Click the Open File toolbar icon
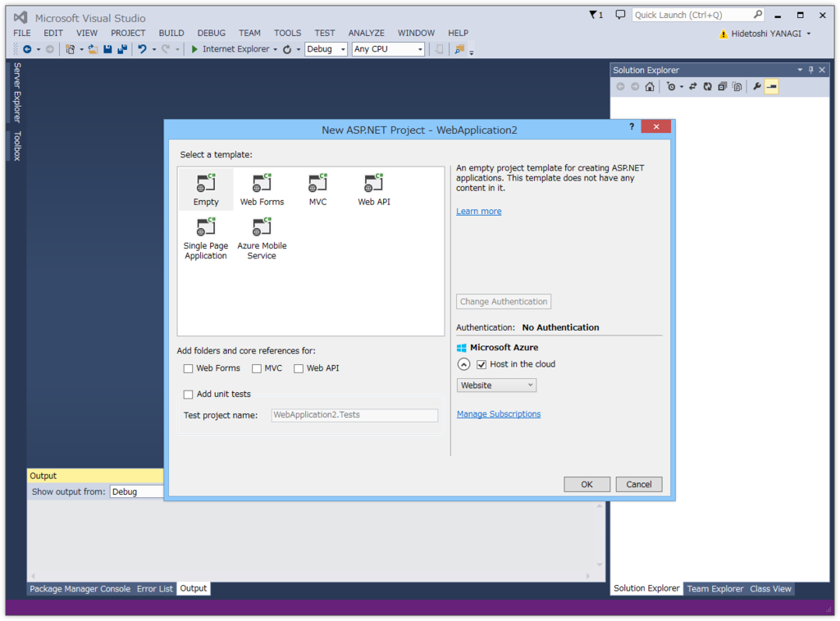840x621 pixels. coord(94,49)
